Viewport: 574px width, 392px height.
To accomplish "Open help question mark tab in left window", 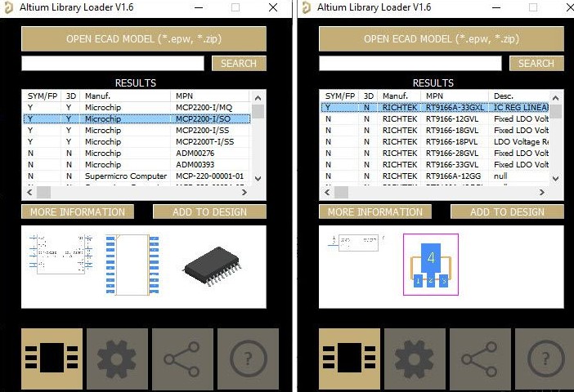I will click(249, 359).
